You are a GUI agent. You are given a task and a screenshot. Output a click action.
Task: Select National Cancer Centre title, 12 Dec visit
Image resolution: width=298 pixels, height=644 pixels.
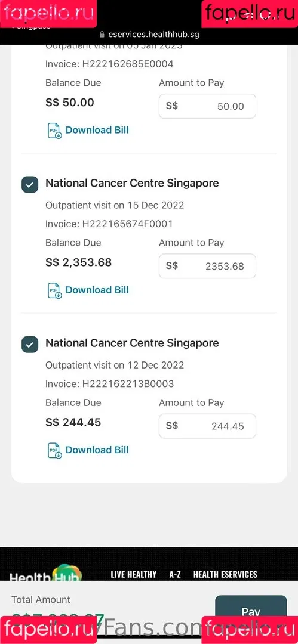point(132,343)
